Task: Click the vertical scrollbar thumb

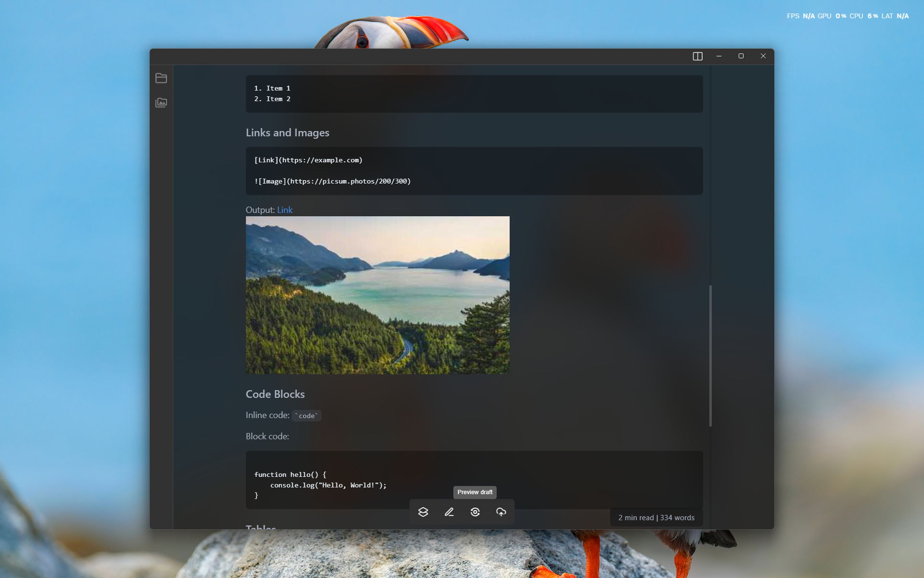Action: [710, 355]
